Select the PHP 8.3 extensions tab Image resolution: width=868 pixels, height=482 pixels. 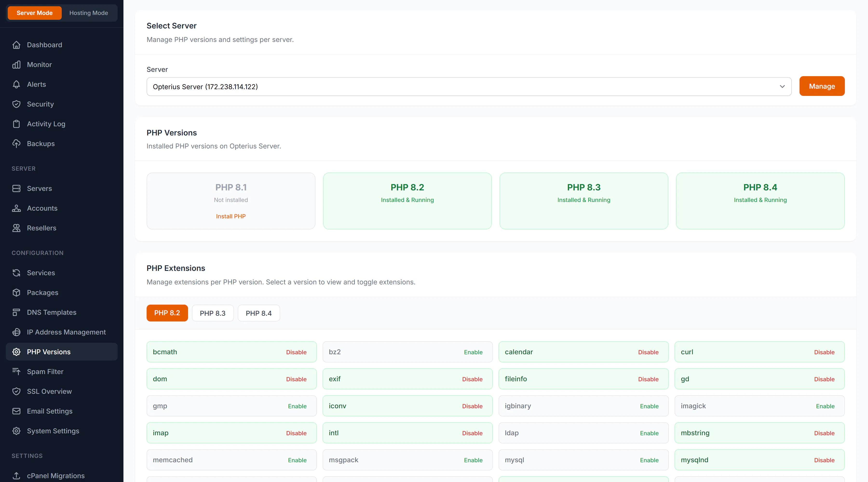tap(213, 313)
